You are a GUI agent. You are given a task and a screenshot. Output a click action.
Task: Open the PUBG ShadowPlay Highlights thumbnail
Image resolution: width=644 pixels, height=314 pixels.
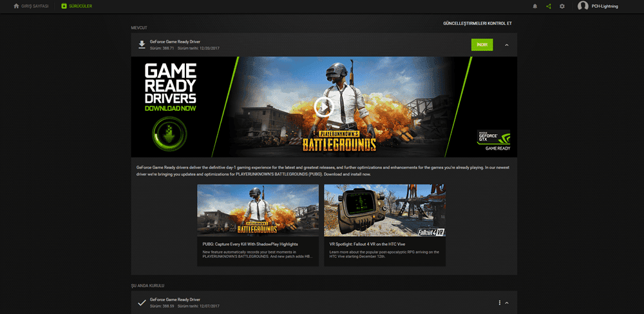(x=258, y=210)
